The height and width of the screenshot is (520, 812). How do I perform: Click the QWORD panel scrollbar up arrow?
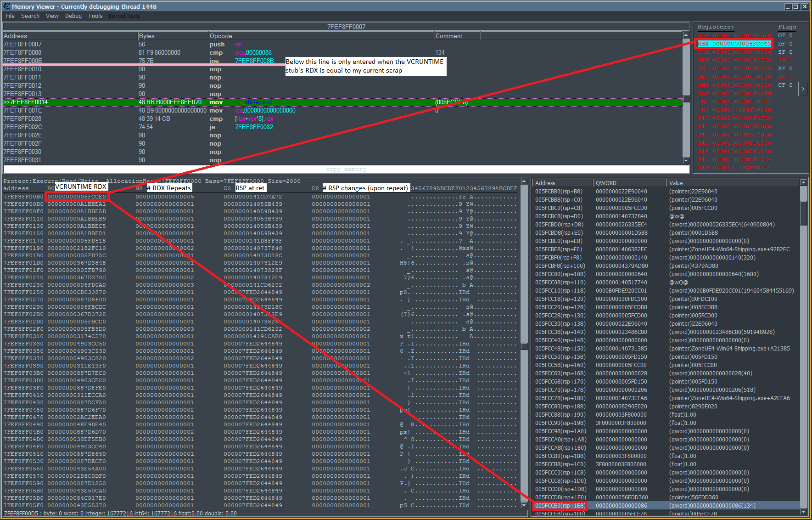[x=804, y=182]
